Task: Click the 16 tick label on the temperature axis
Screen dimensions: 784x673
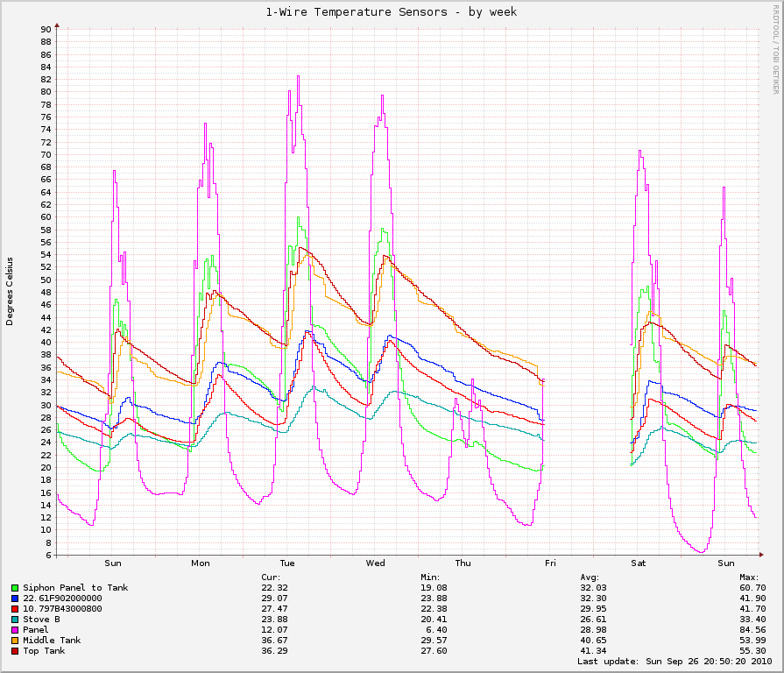Action: 46,493
